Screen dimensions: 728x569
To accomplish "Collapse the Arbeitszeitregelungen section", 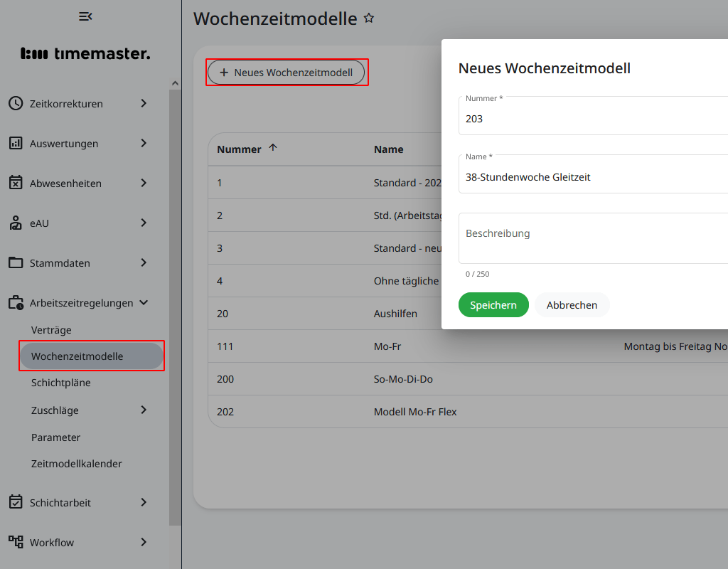I will pyautogui.click(x=143, y=302).
